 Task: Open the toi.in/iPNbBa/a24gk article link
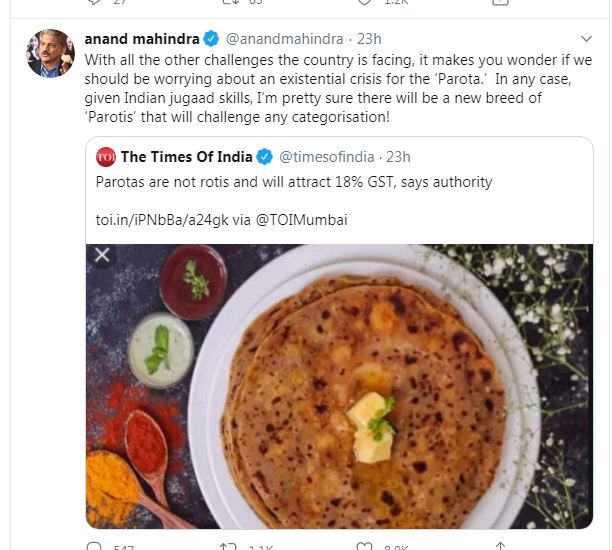click(x=162, y=220)
